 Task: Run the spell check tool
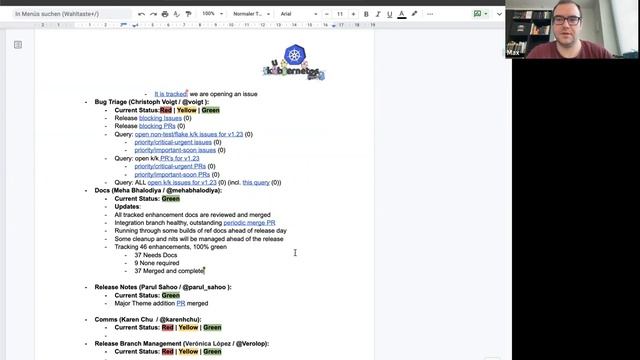pyautogui.click(x=177, y=14)
